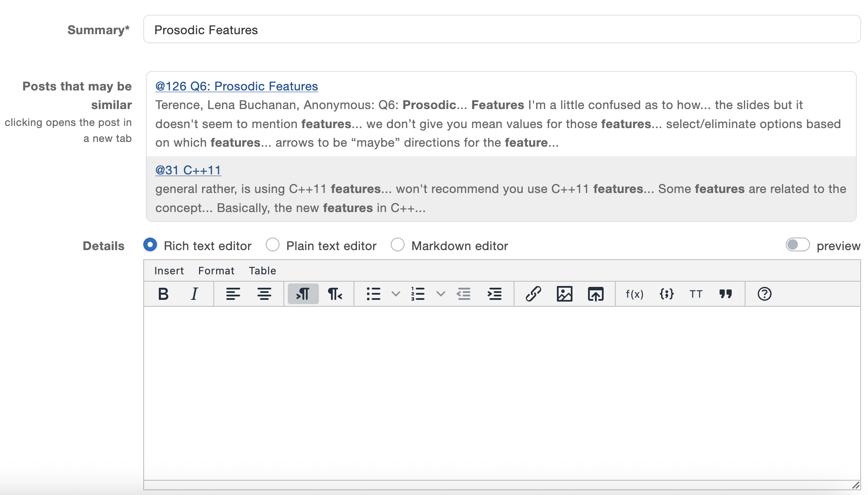868x495 pixels.
Task: Select Markdown editor option
Action: click(398, 245)
